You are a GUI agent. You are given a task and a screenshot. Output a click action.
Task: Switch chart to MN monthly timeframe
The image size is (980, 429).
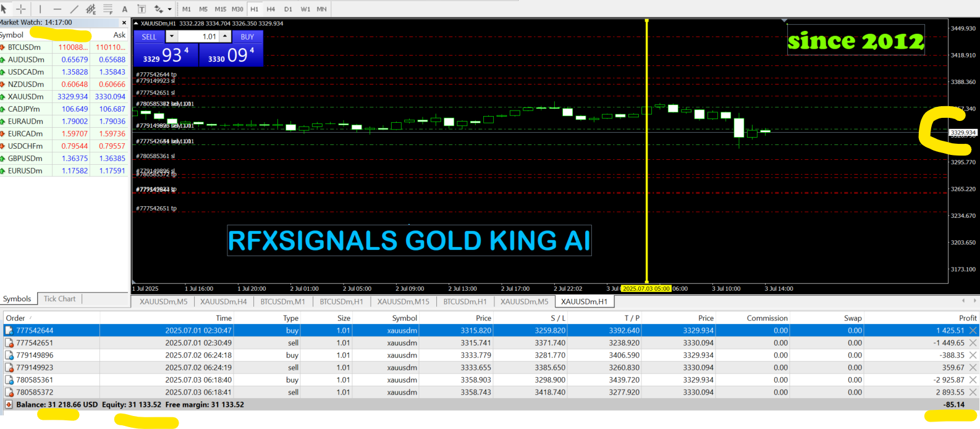(x=322, y=9)
